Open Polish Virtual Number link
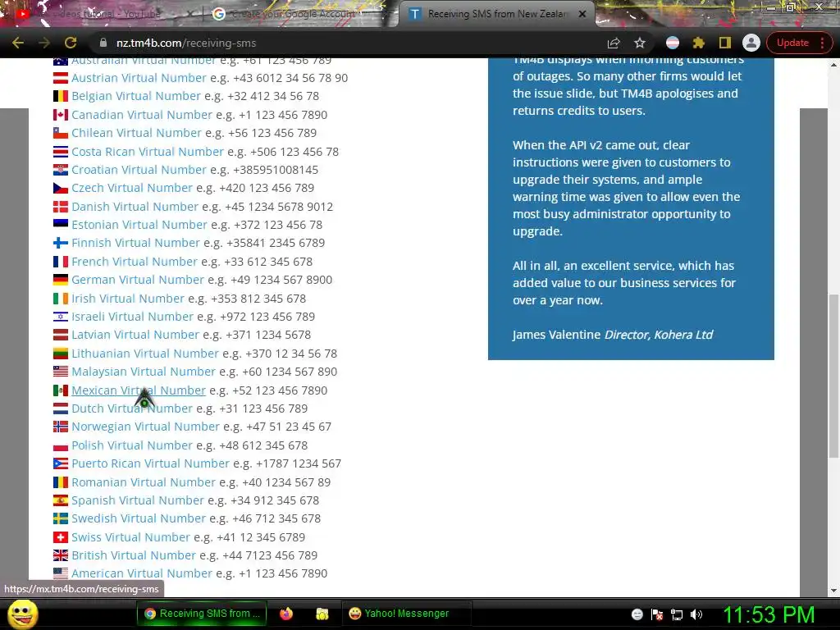Image resolution: width=840 pixels, height=630 pixels. pyautogui.click(x=132, y=445)
